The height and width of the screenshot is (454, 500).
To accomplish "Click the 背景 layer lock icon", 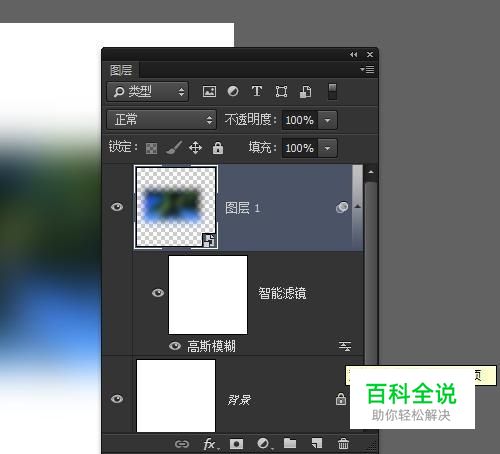I will click(x=341, y=399).
